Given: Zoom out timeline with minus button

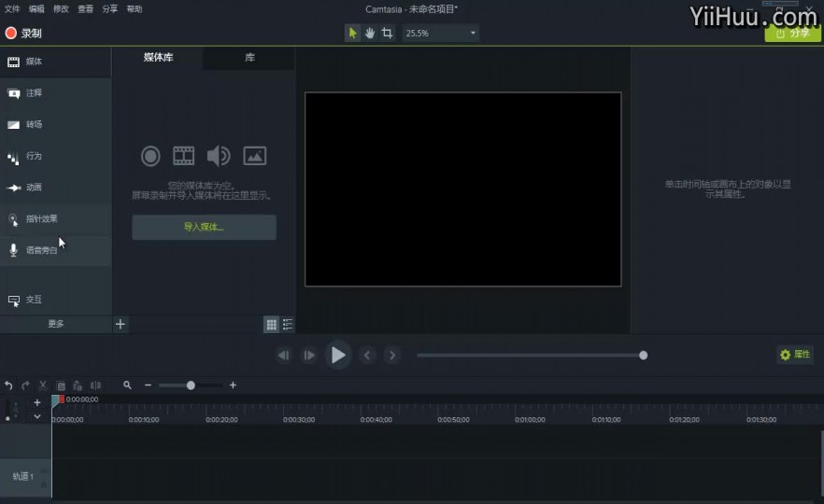Looking at the screenshot, I should (x=149, y=385).
